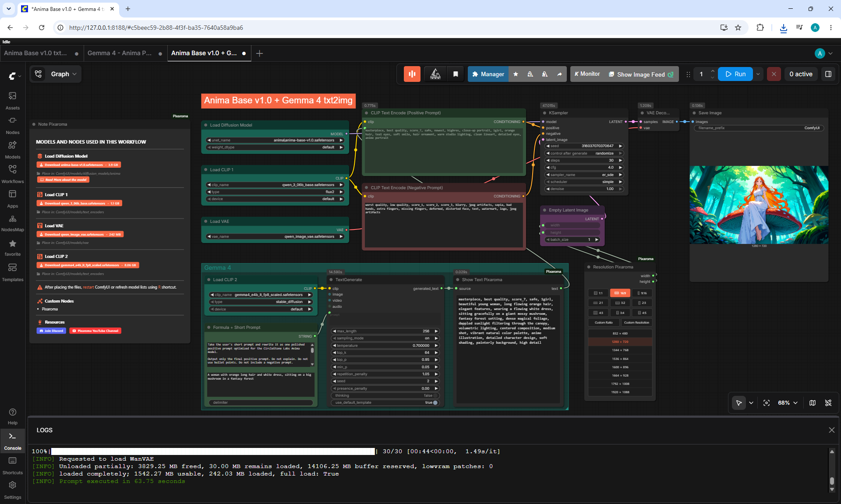Activate the select cursor tool
The image size is (841, 504).
(x=739, y=403)
